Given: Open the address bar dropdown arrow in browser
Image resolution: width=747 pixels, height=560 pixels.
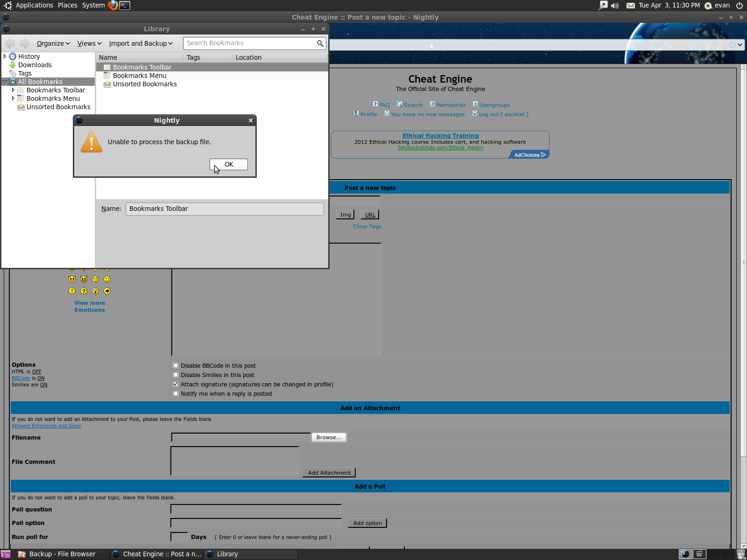Looking at the screenshot, I should 740,45.
